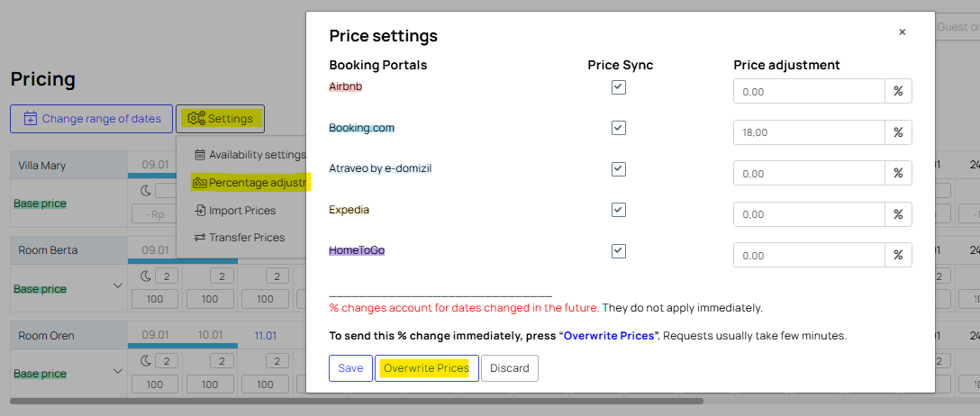
Task: Save the price settings
Action: pos(350,368)
